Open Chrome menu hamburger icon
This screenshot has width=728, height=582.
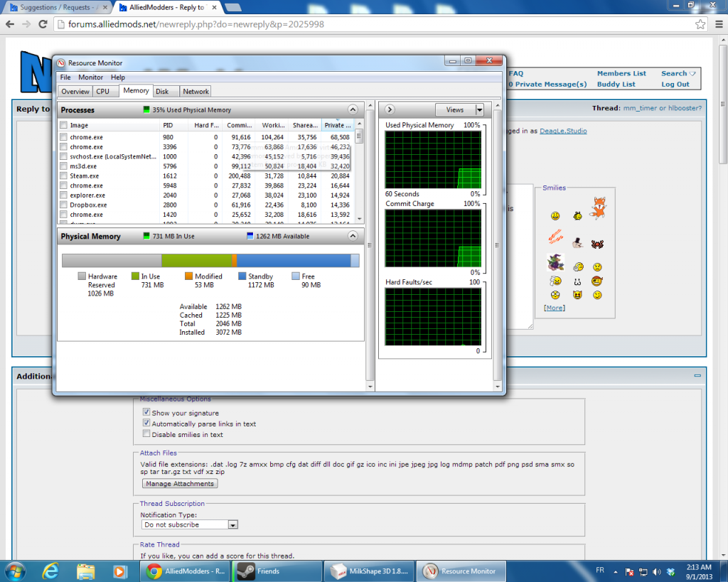pyautogui.click(x=719, y=24)
